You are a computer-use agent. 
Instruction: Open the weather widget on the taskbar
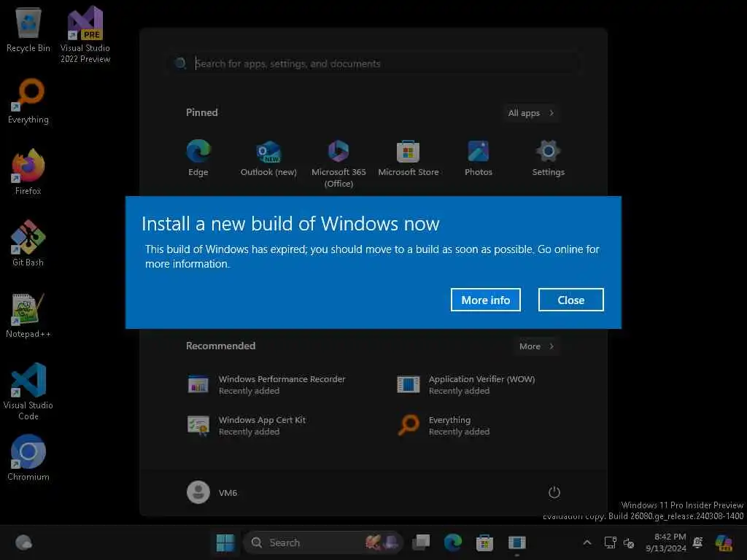[x=23, y=542]
